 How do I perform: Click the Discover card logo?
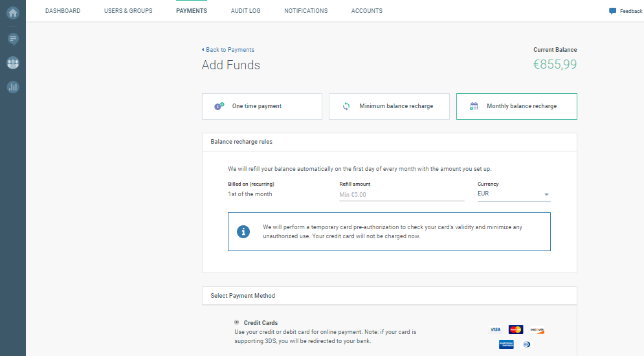click(x=537, y=329)
